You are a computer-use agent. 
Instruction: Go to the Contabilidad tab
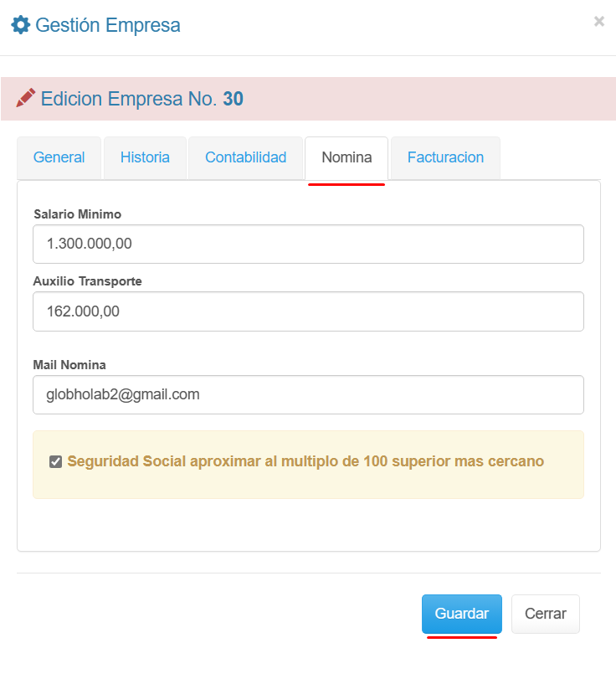pos(245,157)
